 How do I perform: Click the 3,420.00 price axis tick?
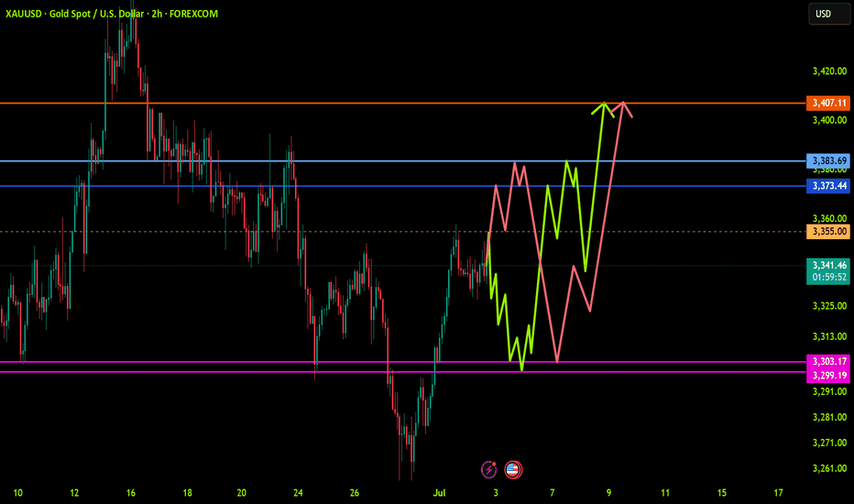pyautogui.click(x=829, y=71)
